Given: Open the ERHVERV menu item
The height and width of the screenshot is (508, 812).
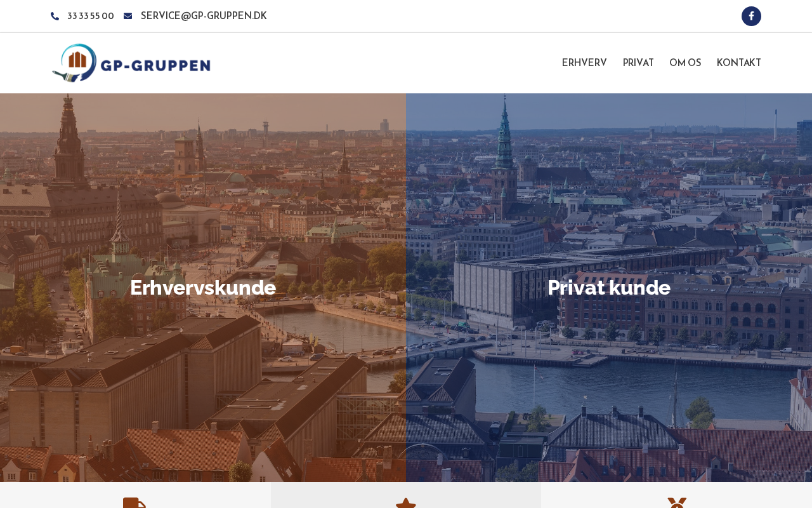Looking at the screenshot, I should [x=584, y=63].
